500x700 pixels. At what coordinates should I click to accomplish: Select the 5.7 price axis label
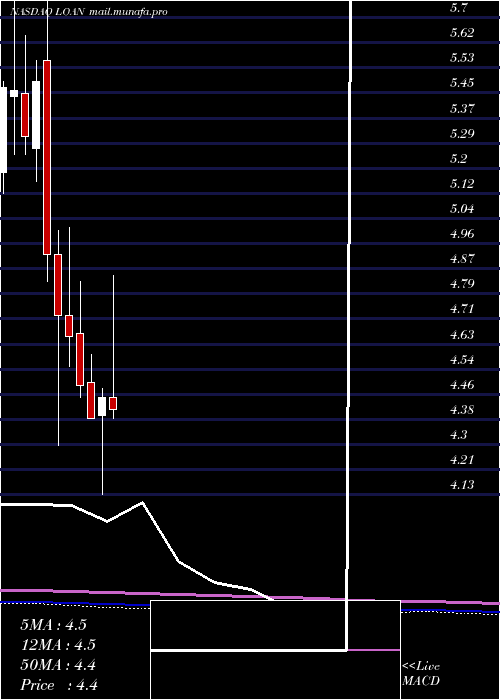click(459, 8)
